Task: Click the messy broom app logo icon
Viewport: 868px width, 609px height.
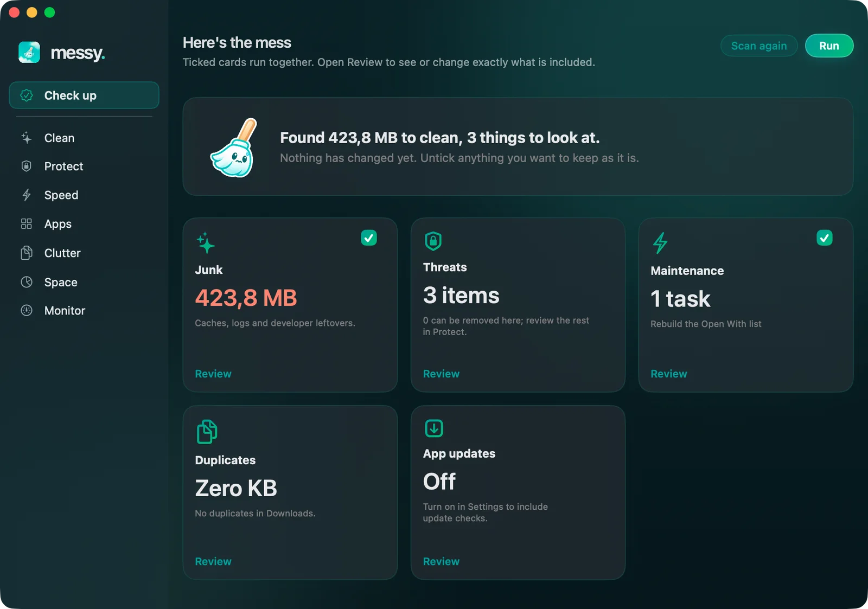Action: (29, 52)
